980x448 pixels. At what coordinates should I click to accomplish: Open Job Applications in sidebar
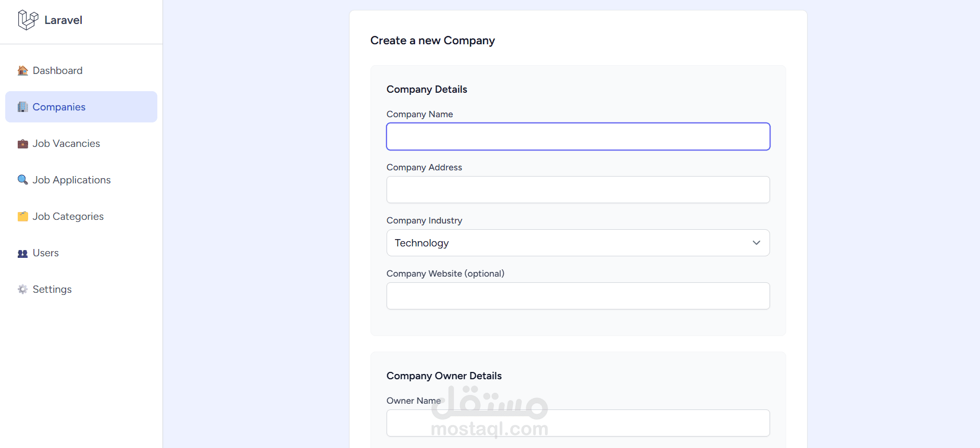click(x=71, y=180)
